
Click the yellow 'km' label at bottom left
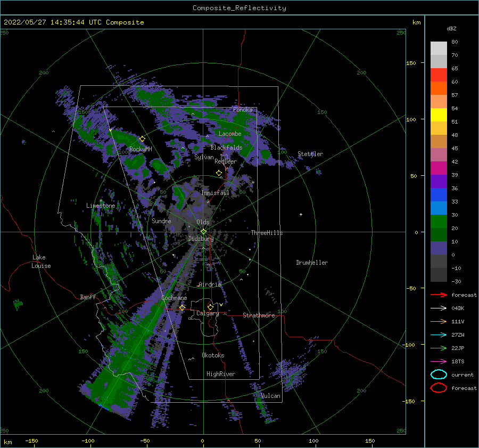point(7,442)
